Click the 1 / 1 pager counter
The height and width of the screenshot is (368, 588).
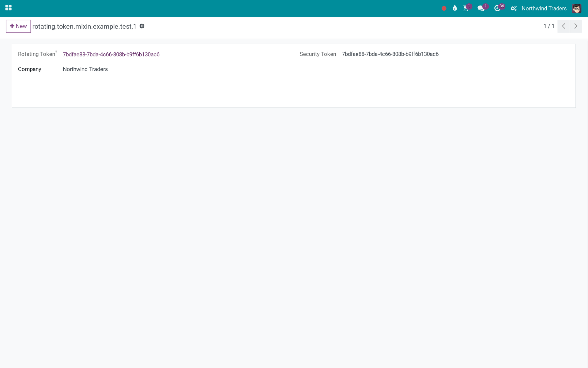pyautogui.click(x=549, y=26)
